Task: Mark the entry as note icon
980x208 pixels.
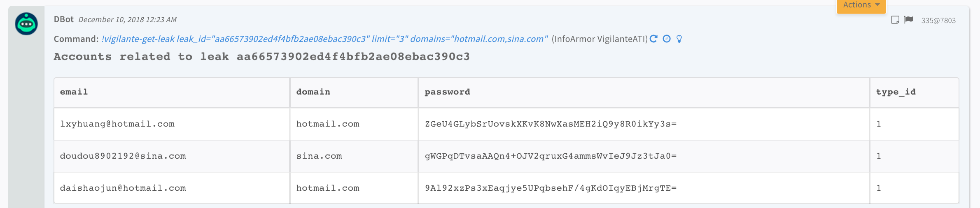Action: point(895,20)
